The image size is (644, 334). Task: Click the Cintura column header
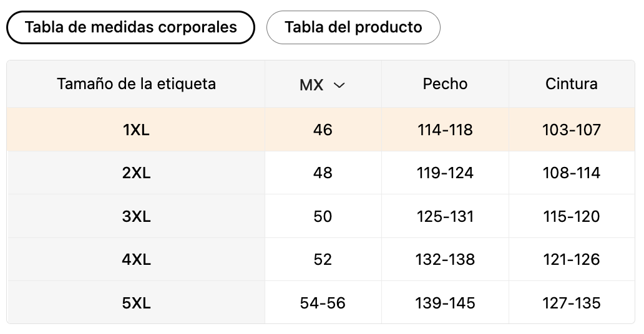571,83
